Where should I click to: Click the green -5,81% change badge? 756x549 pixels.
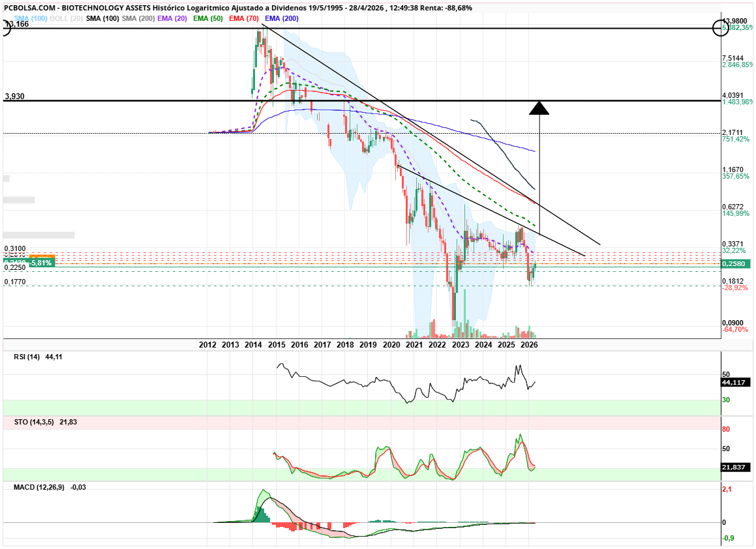(42, 262)
